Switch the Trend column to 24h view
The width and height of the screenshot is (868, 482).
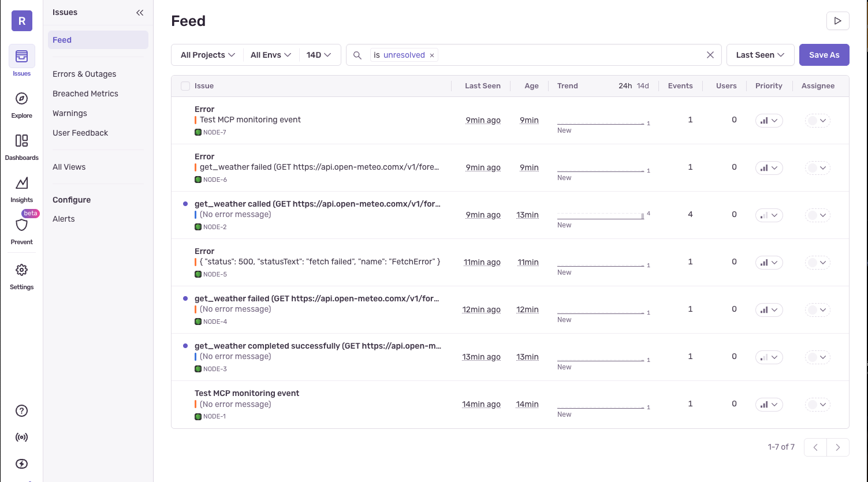pyautogui.click(x=625, y=85)
